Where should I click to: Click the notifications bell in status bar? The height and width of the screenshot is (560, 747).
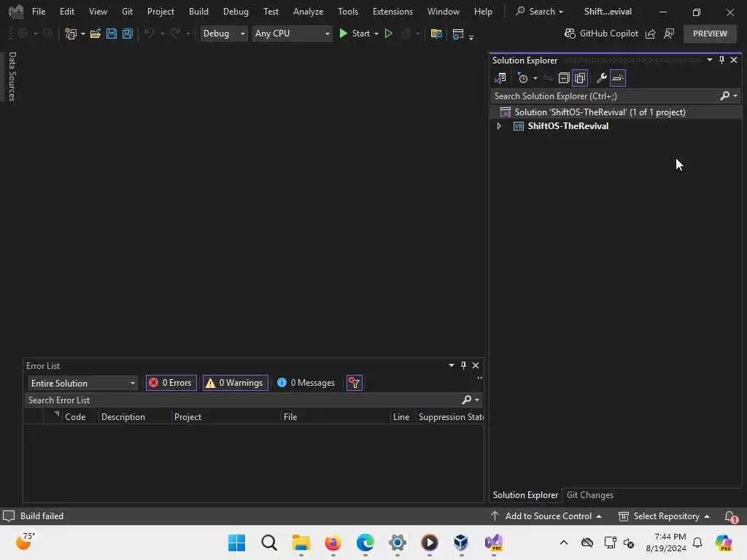pyautogui.click(x=730, y=516)
